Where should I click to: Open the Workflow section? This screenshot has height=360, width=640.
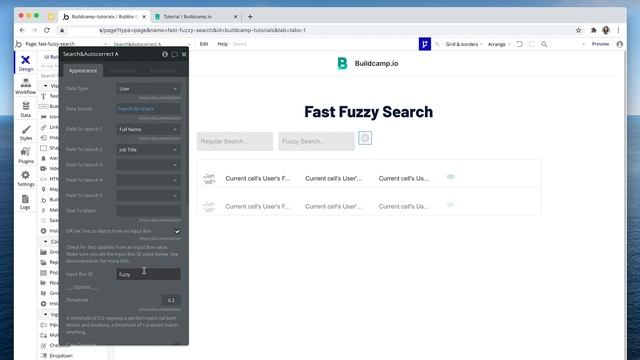coord(26,86)
